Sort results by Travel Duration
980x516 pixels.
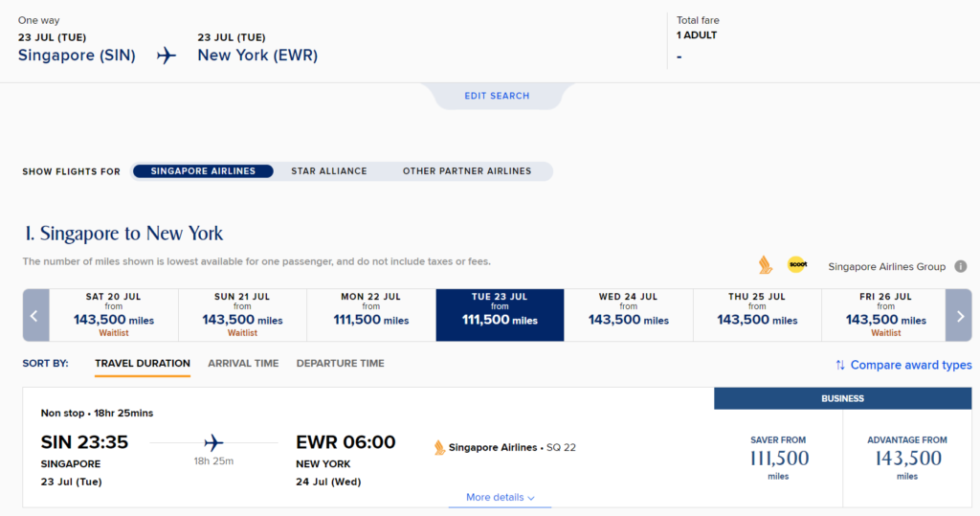(x=143, y=364)
